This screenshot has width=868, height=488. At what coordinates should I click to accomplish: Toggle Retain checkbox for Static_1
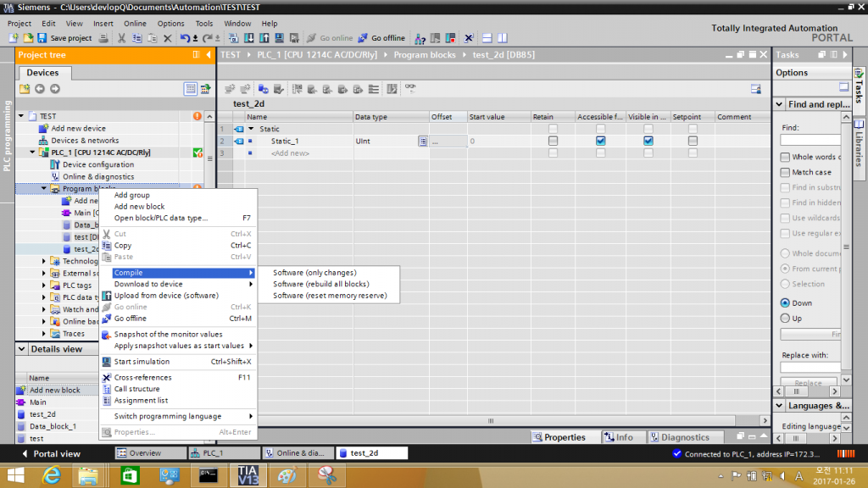click(553, 141)
